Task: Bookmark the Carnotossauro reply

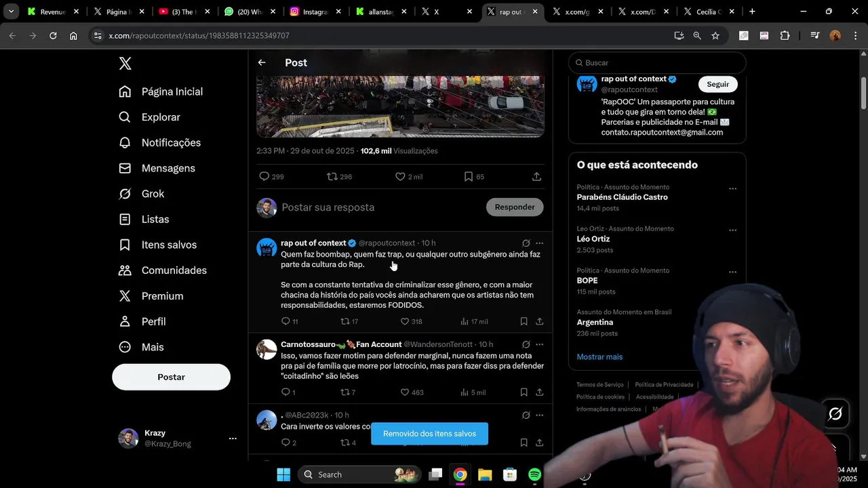Action: click(524, 392)
